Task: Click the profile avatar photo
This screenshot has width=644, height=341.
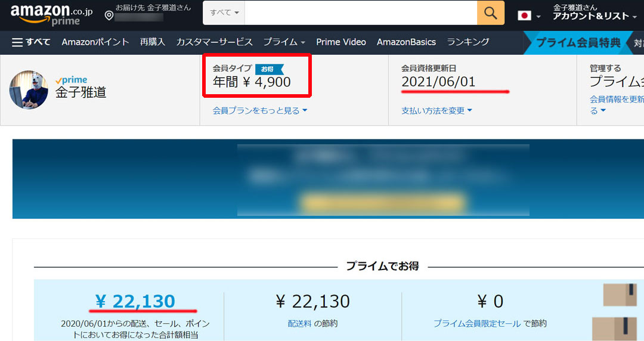Action: tap(29, 90)
